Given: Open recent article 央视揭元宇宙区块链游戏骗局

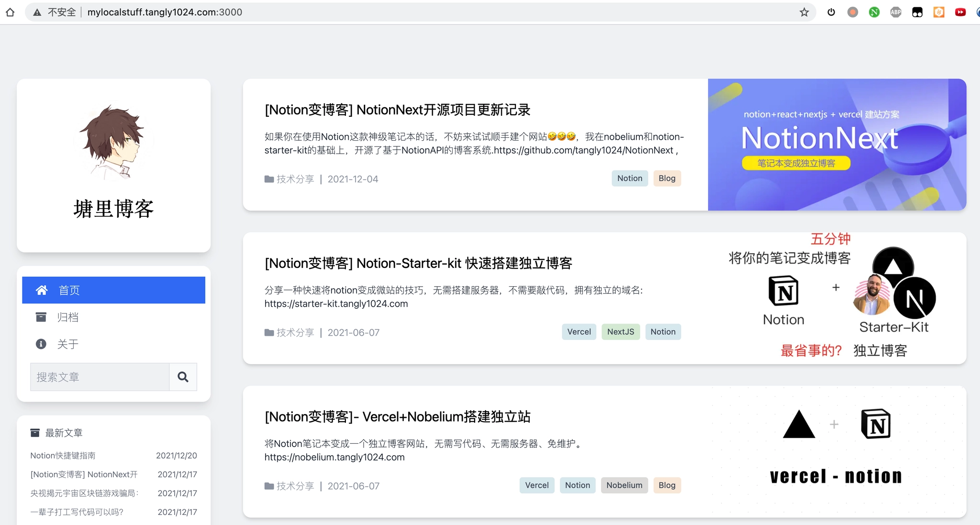Looking at the screenshot, I should coord(84,493).
